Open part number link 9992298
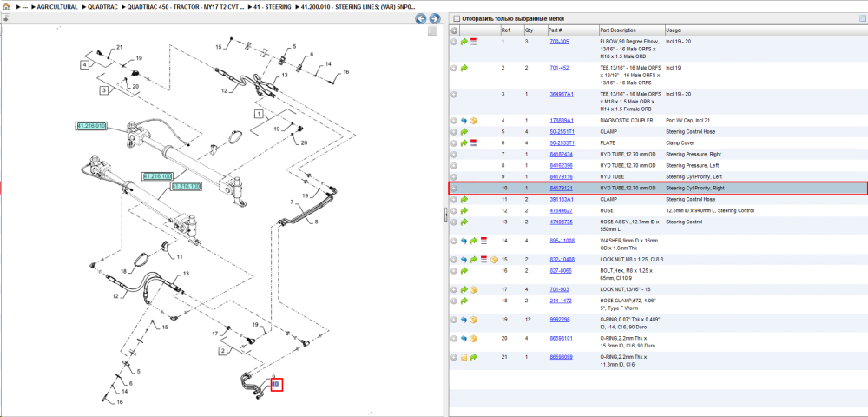The image size is (868, 417). pyautogui.click(x=559, y=320)
